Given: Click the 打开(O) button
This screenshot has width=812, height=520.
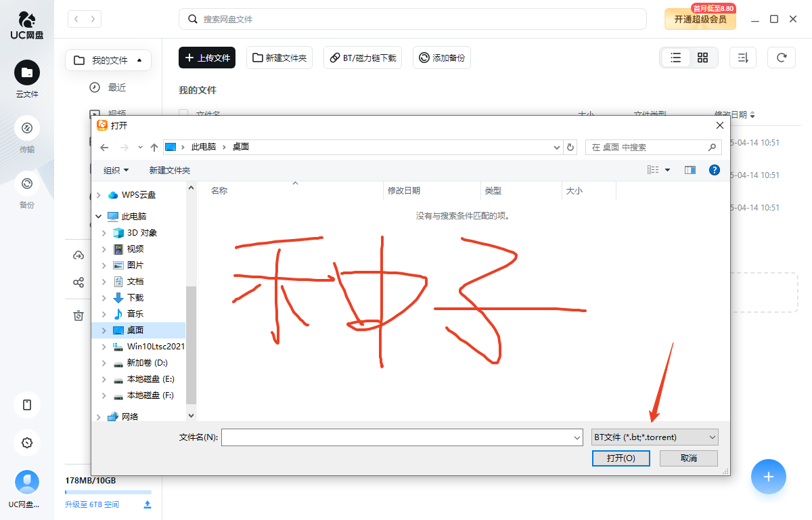Looking at the screenshot, I should click(x=621, y=458).
